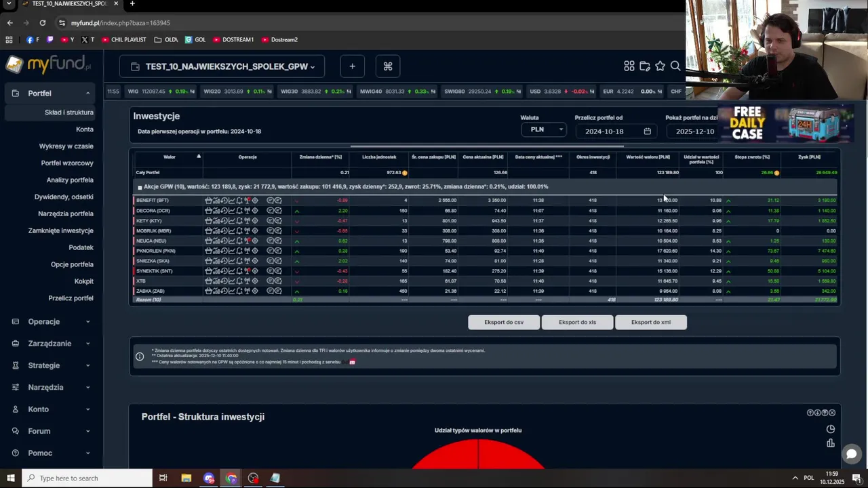Open Portfel wzorcowy in sidebar

click(67, 163)
